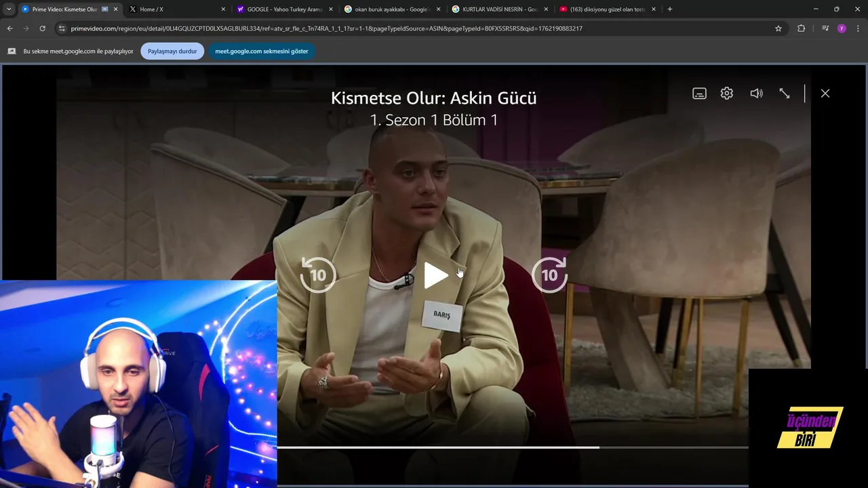Open the browser extensions puzzle icon
The image size is (868, 488).
(x=801, y=28)
